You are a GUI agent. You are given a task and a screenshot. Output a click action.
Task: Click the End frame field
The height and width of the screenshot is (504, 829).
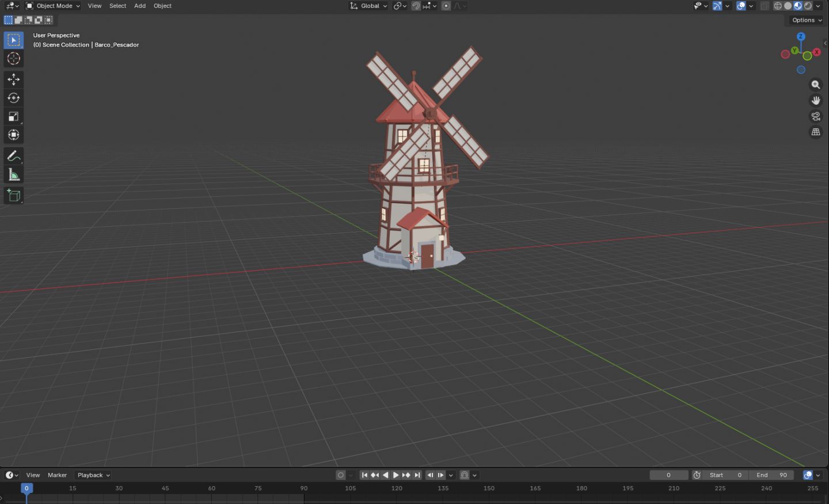click(x=772, y=475)
